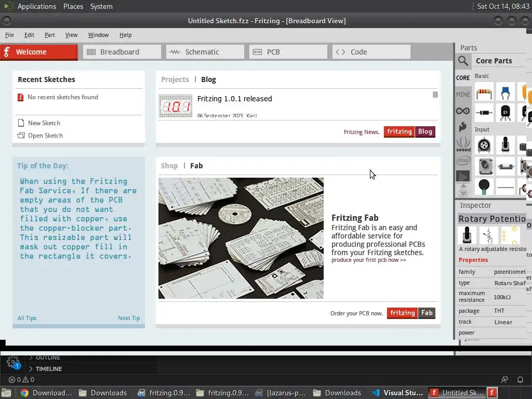
Task: Open the Places menu in top panel
Action: [73, 6]
